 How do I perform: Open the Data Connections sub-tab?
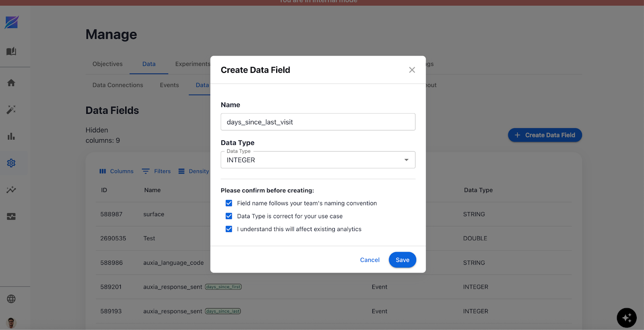pyautogui.click(x=118, y=85)
